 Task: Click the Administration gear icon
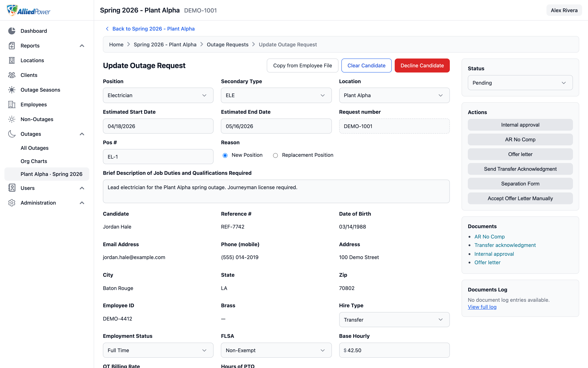coord(12,203)
